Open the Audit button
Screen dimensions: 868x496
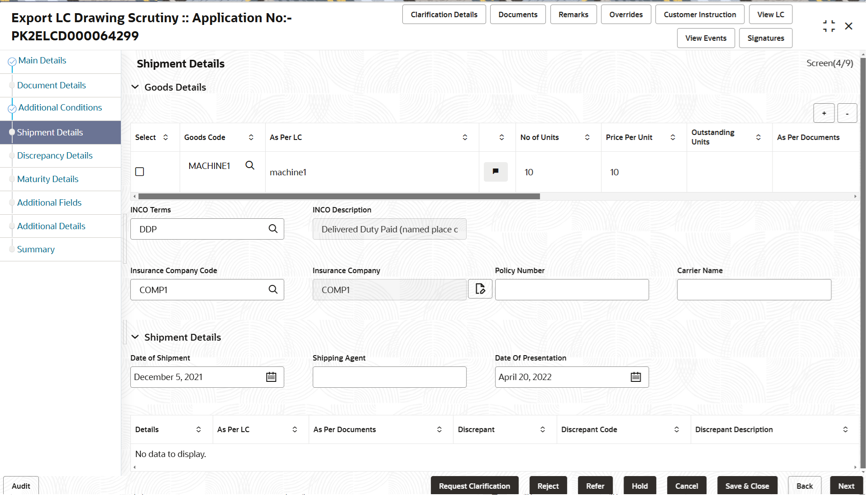(21, 486)
